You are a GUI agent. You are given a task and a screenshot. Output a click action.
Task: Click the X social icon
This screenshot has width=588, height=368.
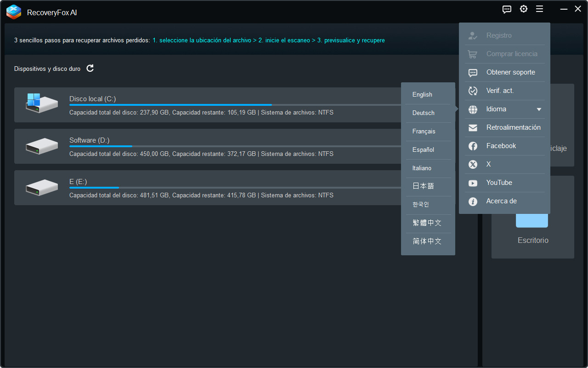473,164
